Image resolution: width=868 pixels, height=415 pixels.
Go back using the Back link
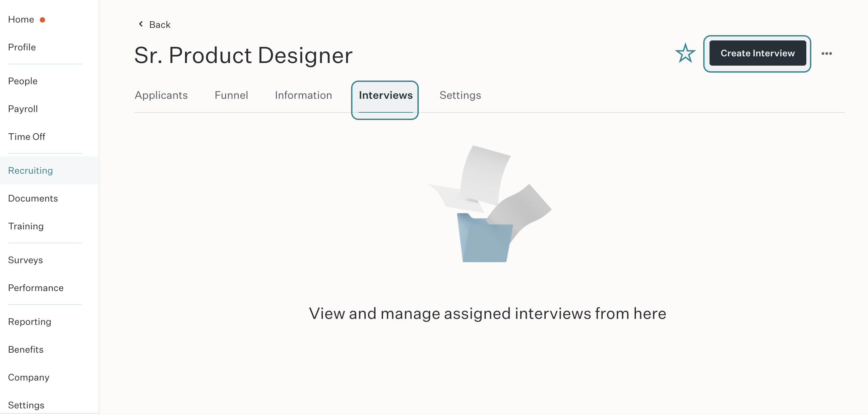pyautogui.click(x=159, y=25)
